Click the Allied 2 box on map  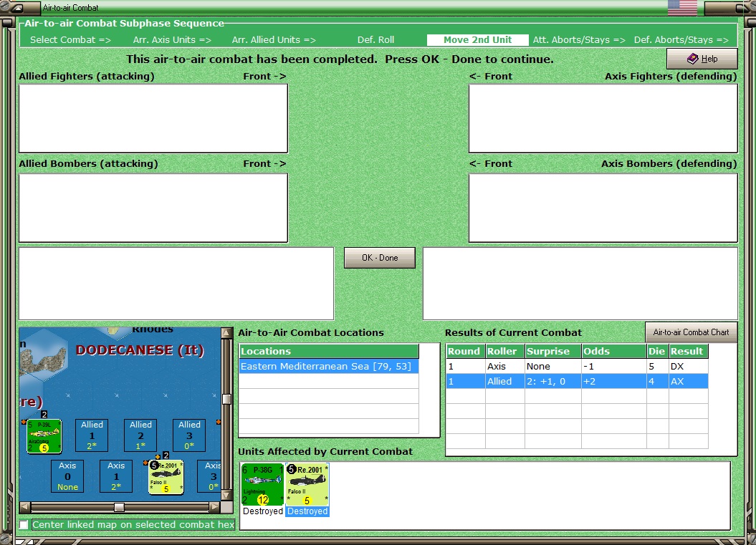[140, 435]
